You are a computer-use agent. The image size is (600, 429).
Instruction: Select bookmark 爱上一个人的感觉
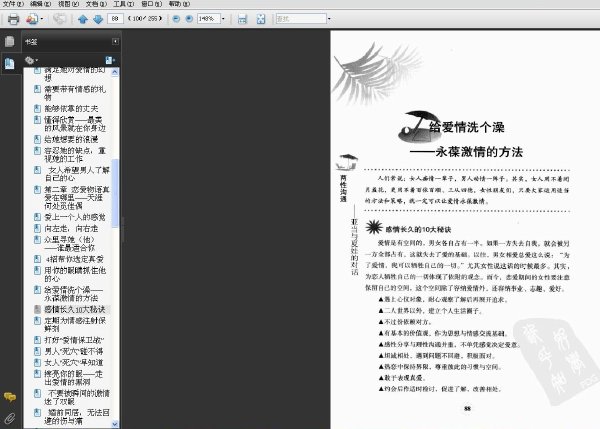click(x=75, y=217)
